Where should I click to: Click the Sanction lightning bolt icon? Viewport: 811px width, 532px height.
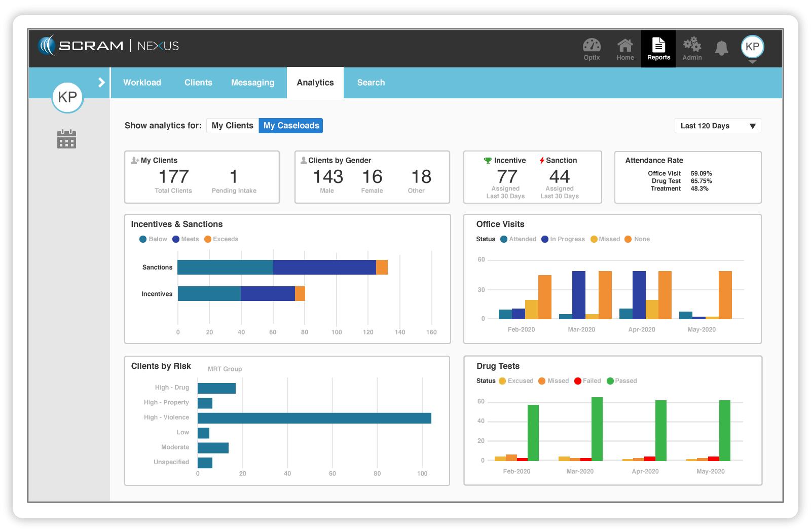(542, 160)
